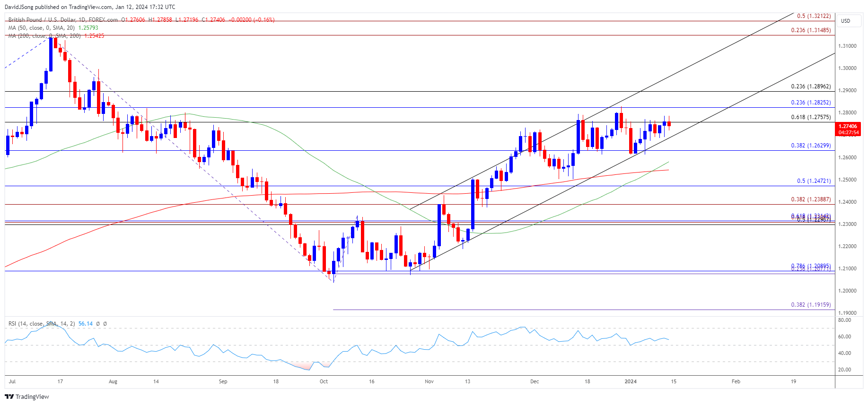Click the 1.20000 price axis label

click(x=847, y=291)
